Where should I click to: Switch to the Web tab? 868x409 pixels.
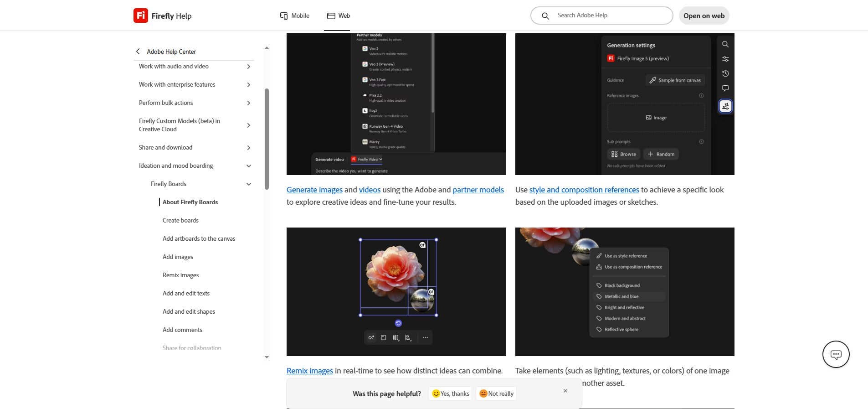tap(339, 16)
